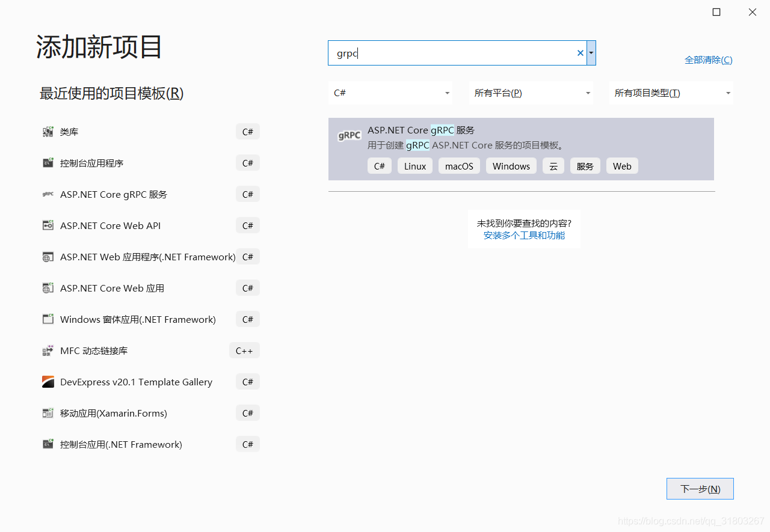Close the add new project dialog
Screen dimensions: 770x532
(753, 12)
